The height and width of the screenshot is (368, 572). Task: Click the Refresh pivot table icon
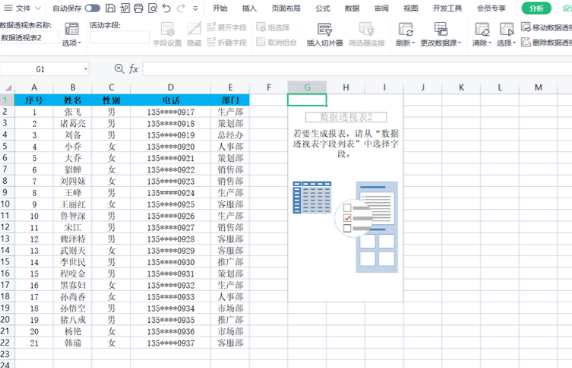(405, 29)
